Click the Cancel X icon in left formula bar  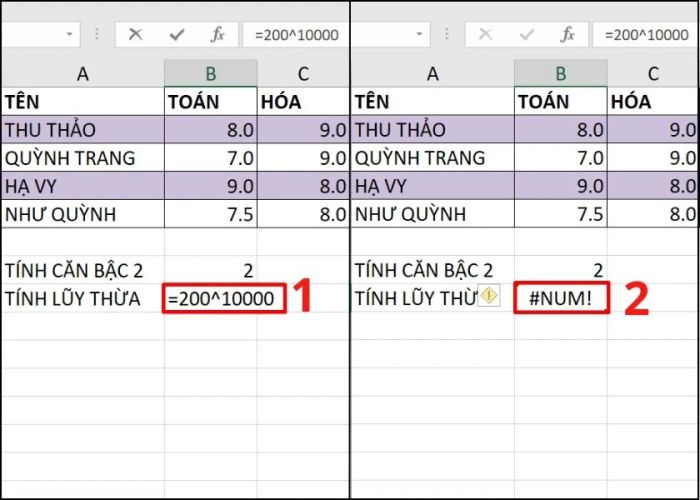(135, 34)
